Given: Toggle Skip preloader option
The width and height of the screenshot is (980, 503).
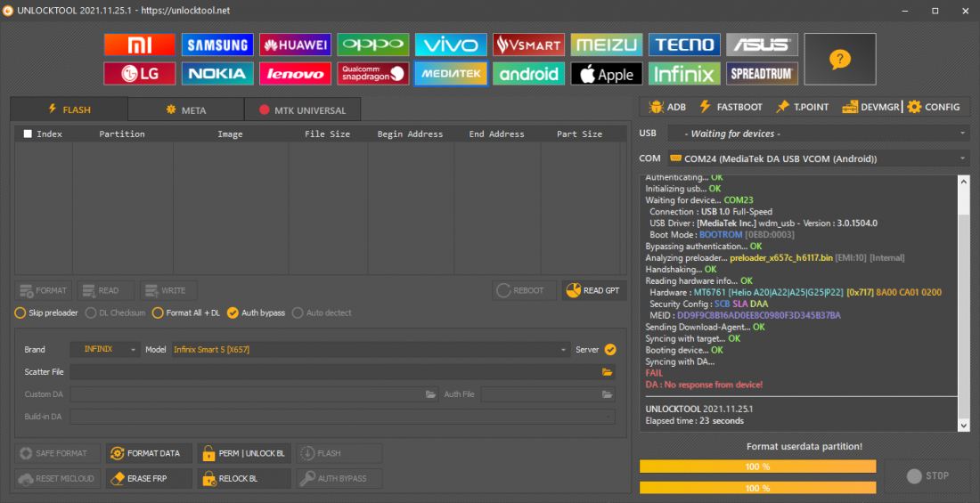Looking at the screenshot, I should pyautogui.click(x=46, y=312).
